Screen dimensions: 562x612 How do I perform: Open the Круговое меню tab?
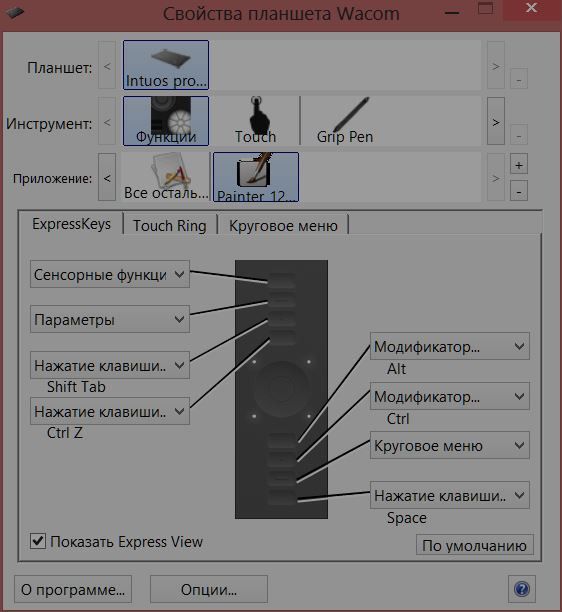point(283,226)
